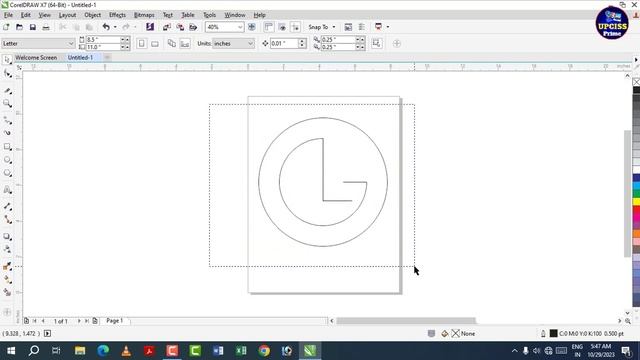Open the Effects menu
640x360 pixels.
[x=117, y=15]
